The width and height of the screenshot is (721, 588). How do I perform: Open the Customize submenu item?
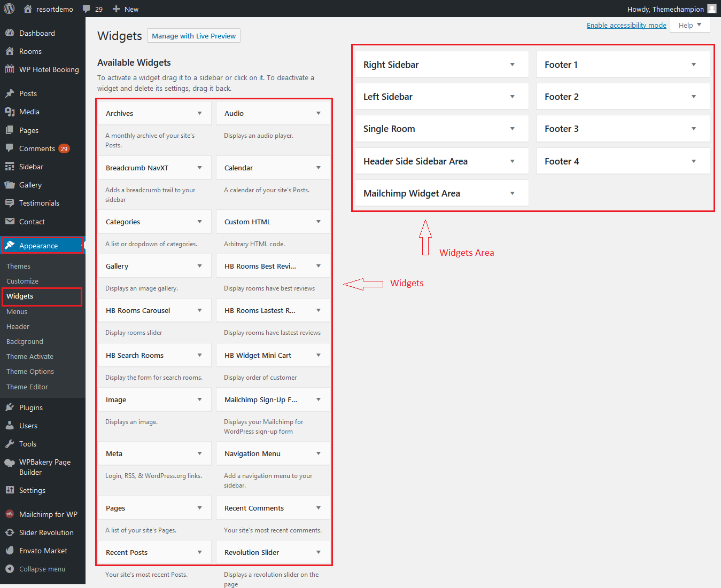[x=22, y=281]
